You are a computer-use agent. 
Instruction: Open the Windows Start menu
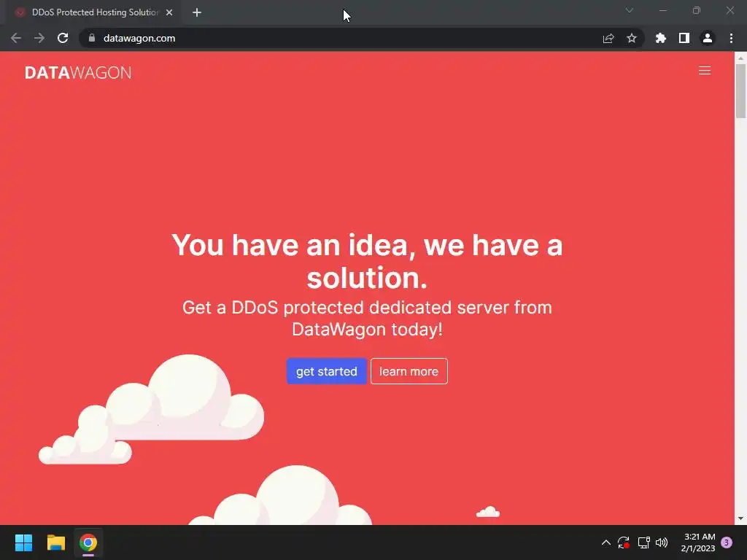click(23, 542)
